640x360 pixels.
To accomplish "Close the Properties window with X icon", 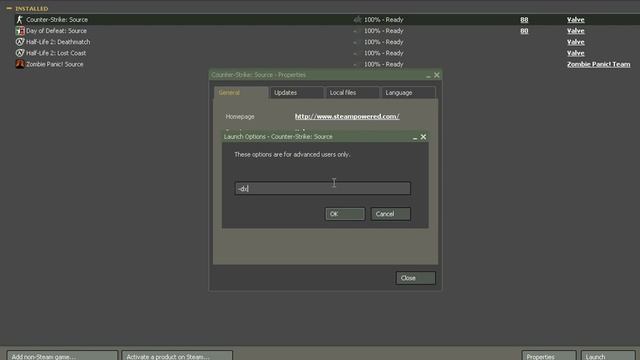I will [x=437, y=75].
